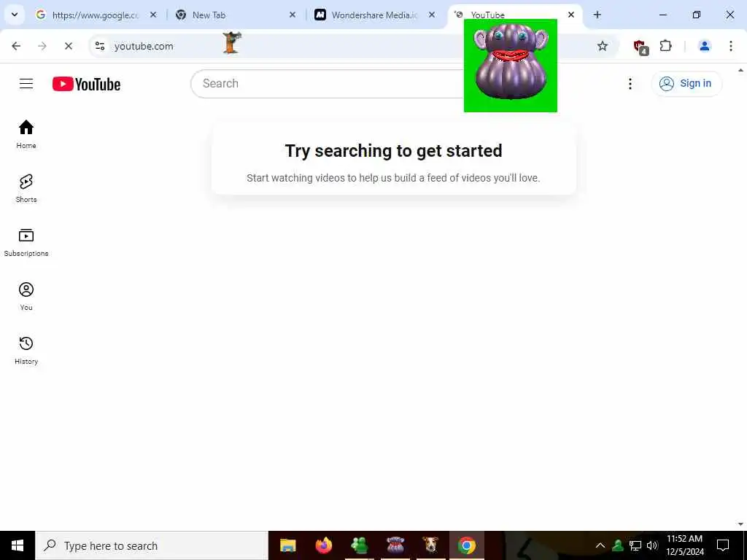Click the youtube.com address bar
Screen dimensions: 747x560
pos(352,46)
